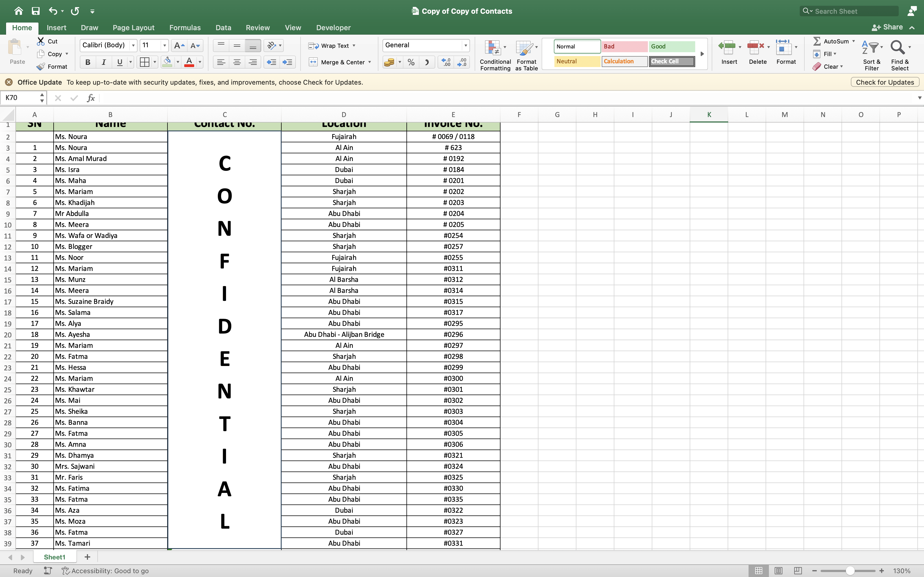Switch to the Page Layout tab
The image size is (924, 577).
click(133, 27)
